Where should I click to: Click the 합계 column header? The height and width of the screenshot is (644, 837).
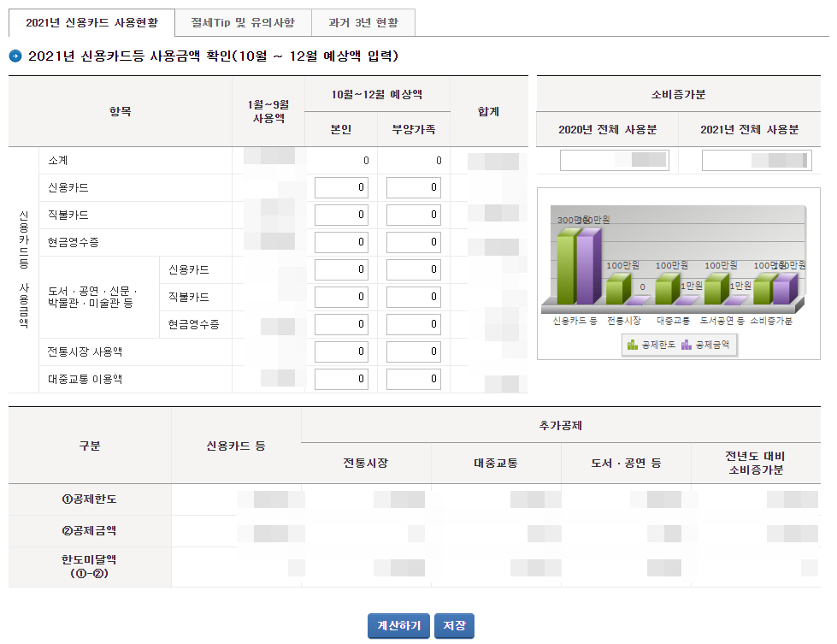(488, 111)
